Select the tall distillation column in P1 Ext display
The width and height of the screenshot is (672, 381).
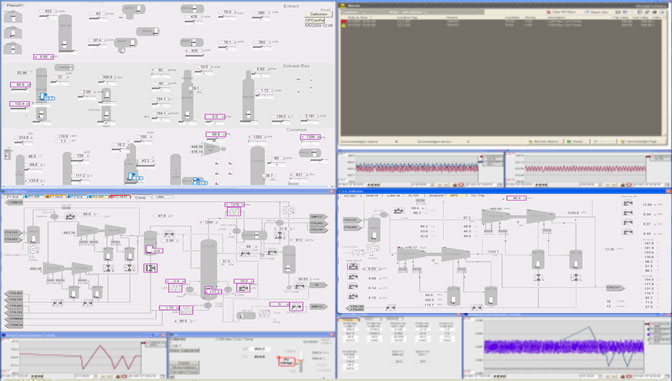(209, 269)
